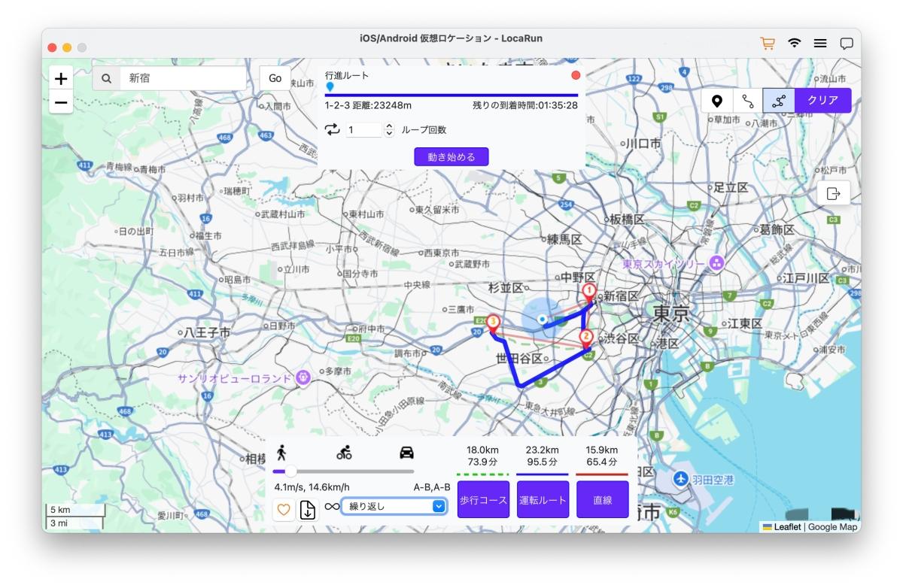The height and width of the screenshot is (588, 903).
Task: Click the 18.0km 73.9分 route info
Action: tap(483, 456)
